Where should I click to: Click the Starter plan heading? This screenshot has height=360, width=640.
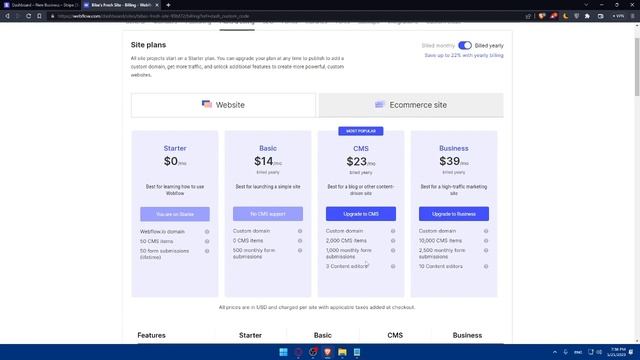(x=175, y=149)
